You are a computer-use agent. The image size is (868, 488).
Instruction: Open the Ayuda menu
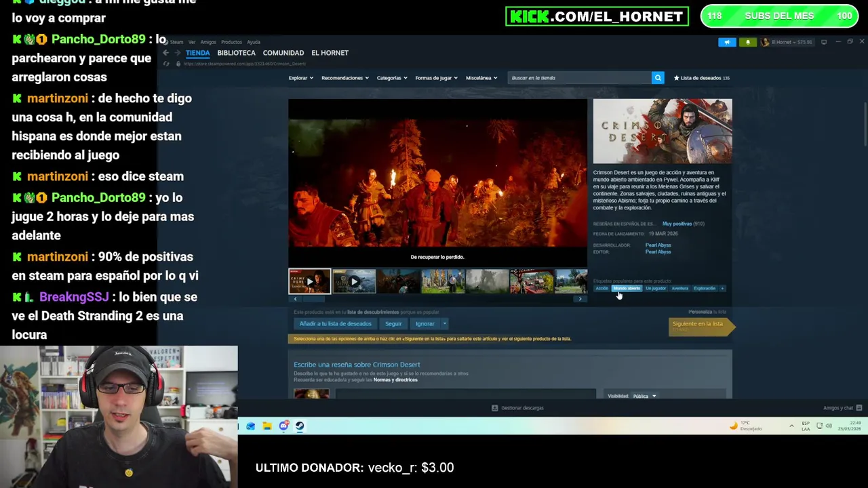pyautogui.click(x=254, y=42)
